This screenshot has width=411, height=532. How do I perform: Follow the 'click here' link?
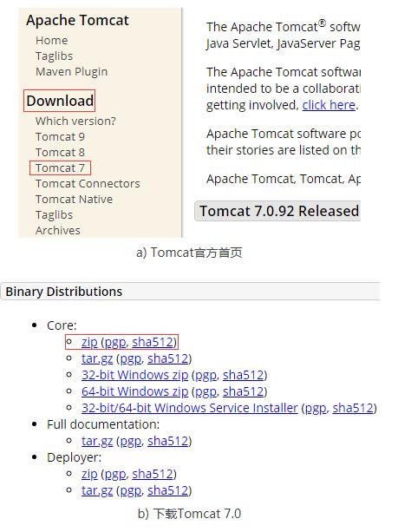pos(329,105)
